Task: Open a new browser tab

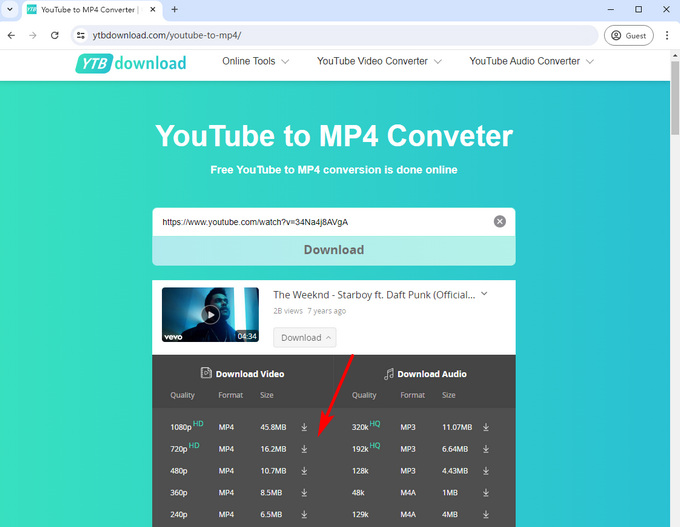Action: (x=174, y=9)
